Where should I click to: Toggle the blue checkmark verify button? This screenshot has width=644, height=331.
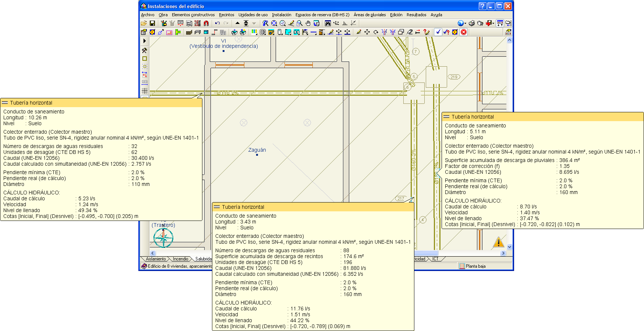(438, 32)
